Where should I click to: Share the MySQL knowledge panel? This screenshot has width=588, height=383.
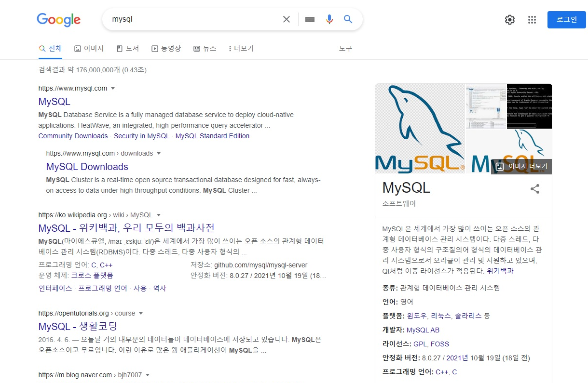[x=535, y=189]
